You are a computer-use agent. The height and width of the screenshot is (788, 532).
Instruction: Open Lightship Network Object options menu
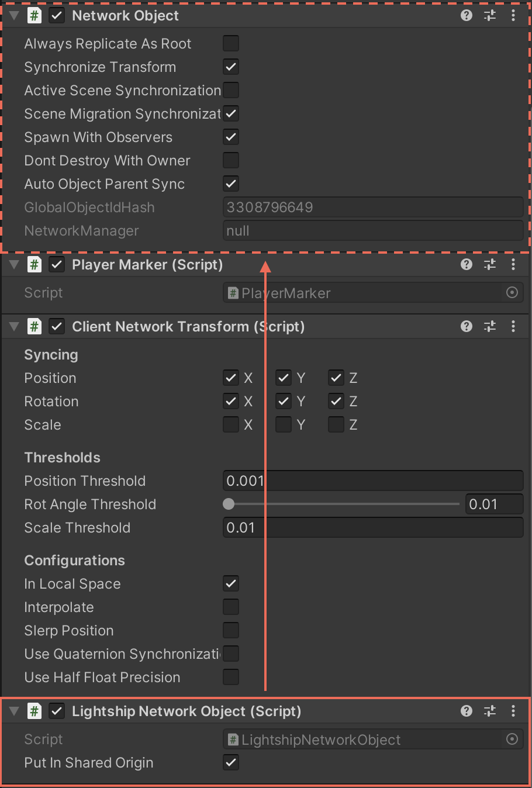[513, 711]
